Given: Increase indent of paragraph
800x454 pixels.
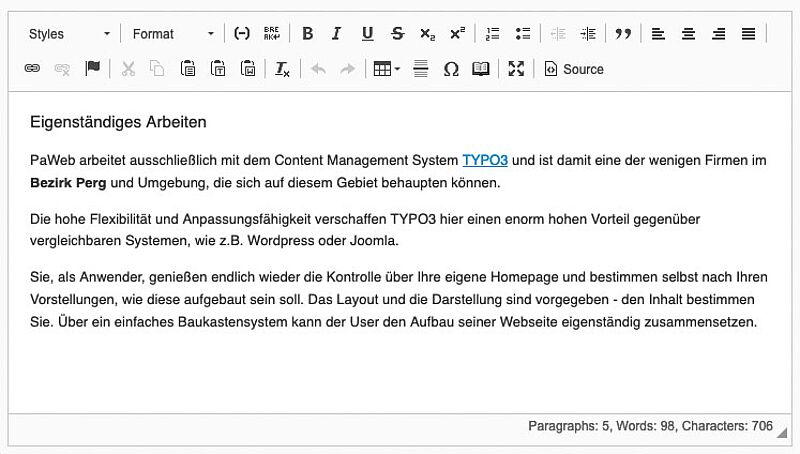Looking at the screenshot, I should (x=588, y=34).
